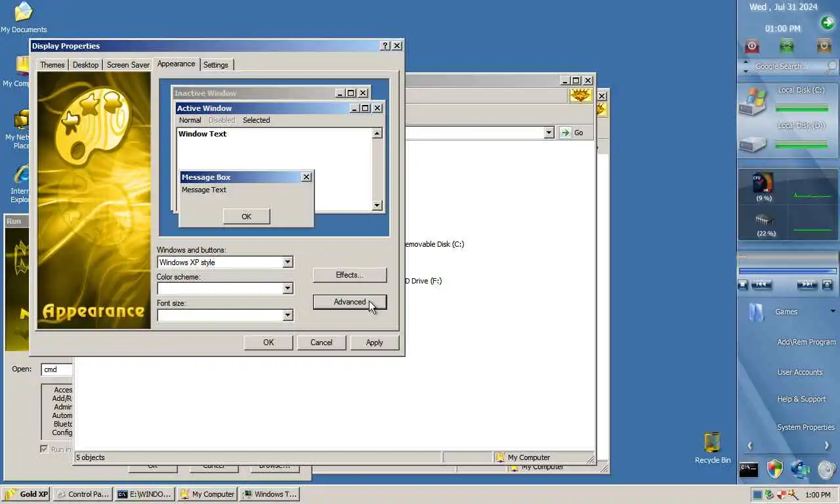Click the crown icon in My Computer window
The width and height of the screenshot is (840, 504).
(x=580, y=95)
